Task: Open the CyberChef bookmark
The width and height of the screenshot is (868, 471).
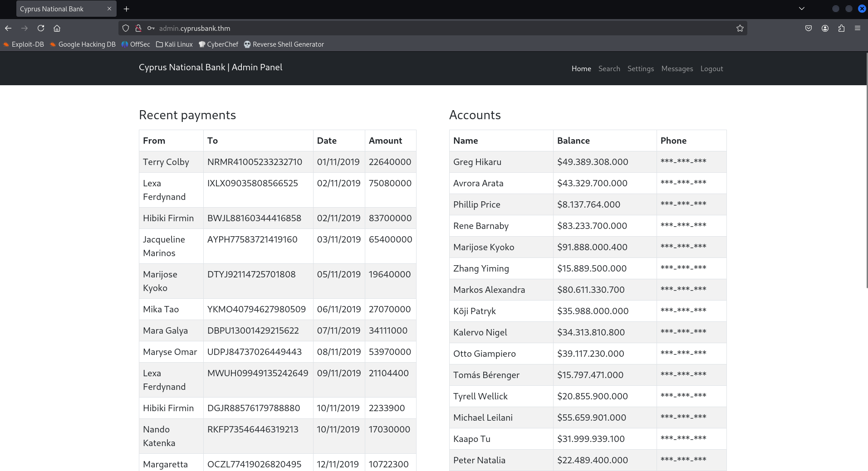Action: click(x=218, y=44)
